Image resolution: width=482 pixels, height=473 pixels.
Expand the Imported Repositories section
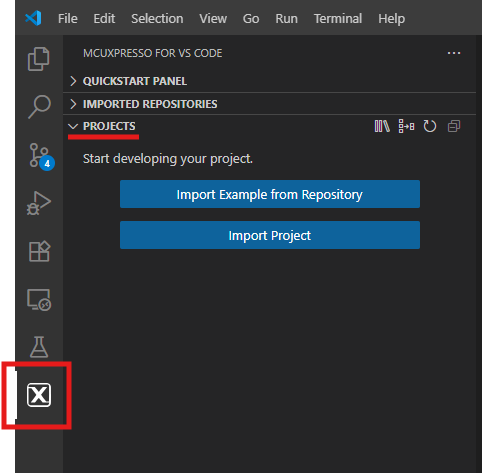point(269,104)
